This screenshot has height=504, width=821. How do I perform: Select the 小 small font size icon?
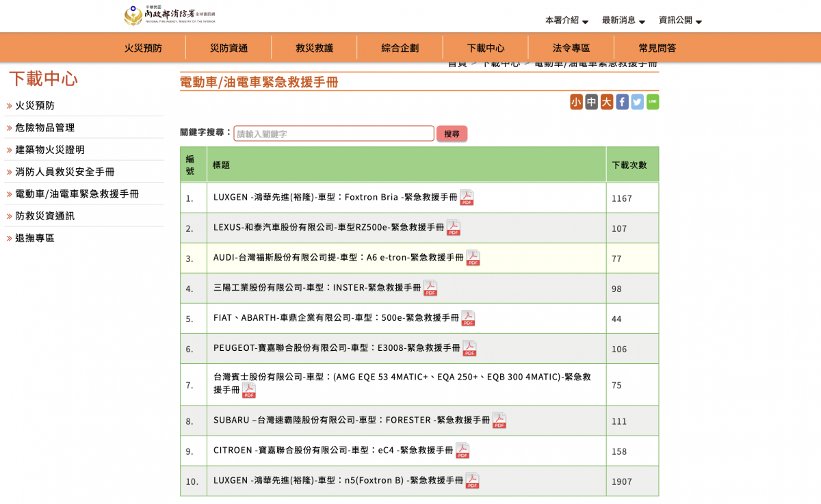tap(576, 101)
